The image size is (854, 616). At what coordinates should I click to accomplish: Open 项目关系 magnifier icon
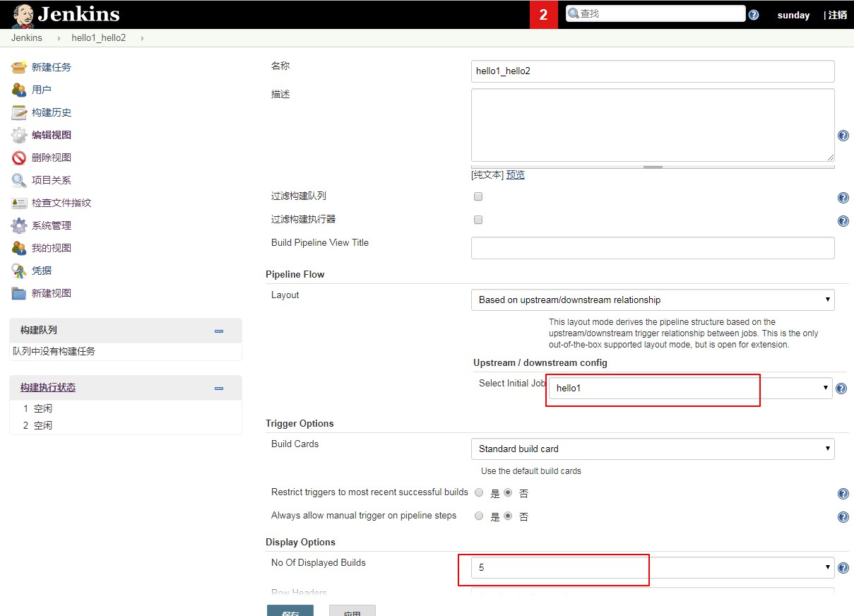click(x=19, y=180)
